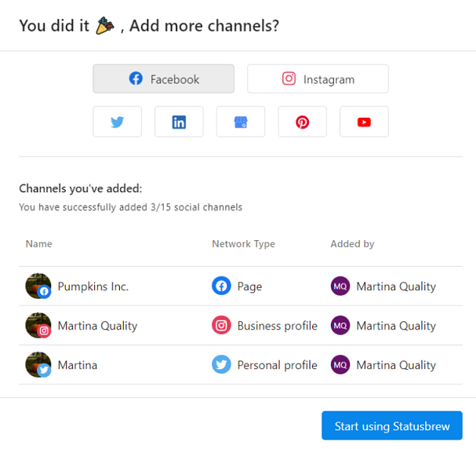Image resolution: width=476 pixels, height=449 pixels.
Task: Click the 3/15 social channels status text
Action: (x=130, y=207)
